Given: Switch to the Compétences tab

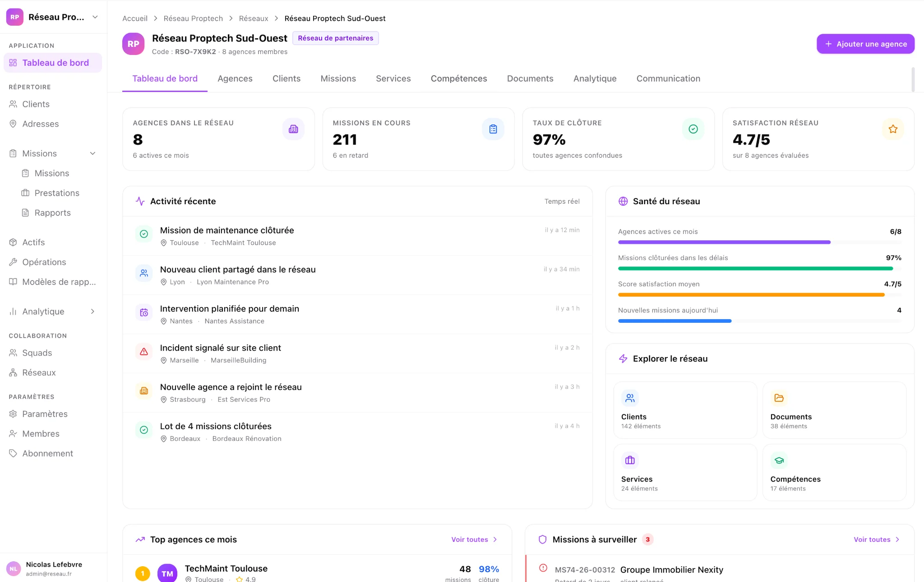Looking at the screenshot, I should click(x=458, y=78).
